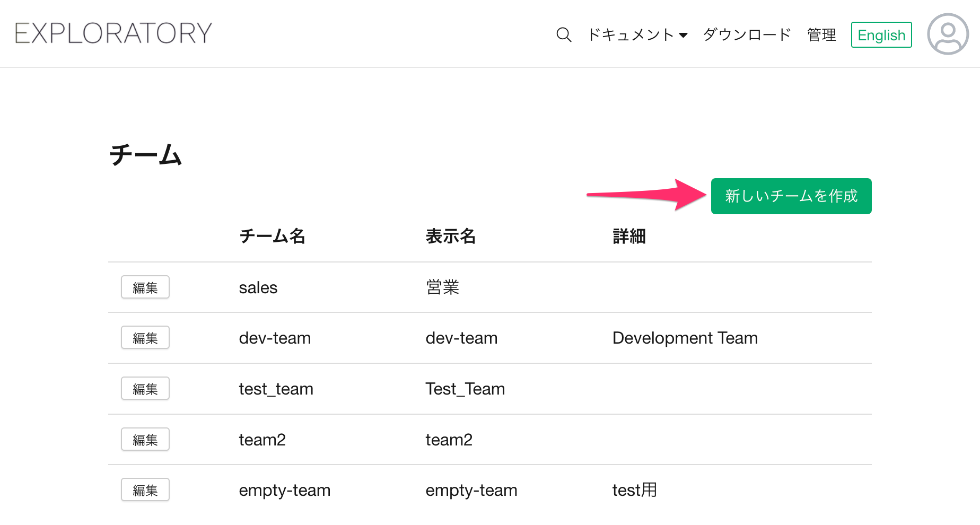Open the user profile avatar icon
980x525 pixels.
tap(948, 34)
